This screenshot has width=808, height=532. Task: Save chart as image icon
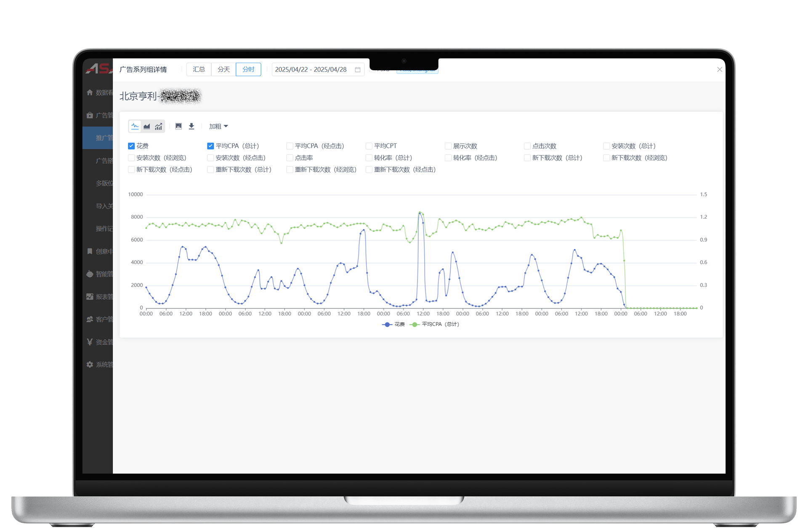click(x=178, y=126)
